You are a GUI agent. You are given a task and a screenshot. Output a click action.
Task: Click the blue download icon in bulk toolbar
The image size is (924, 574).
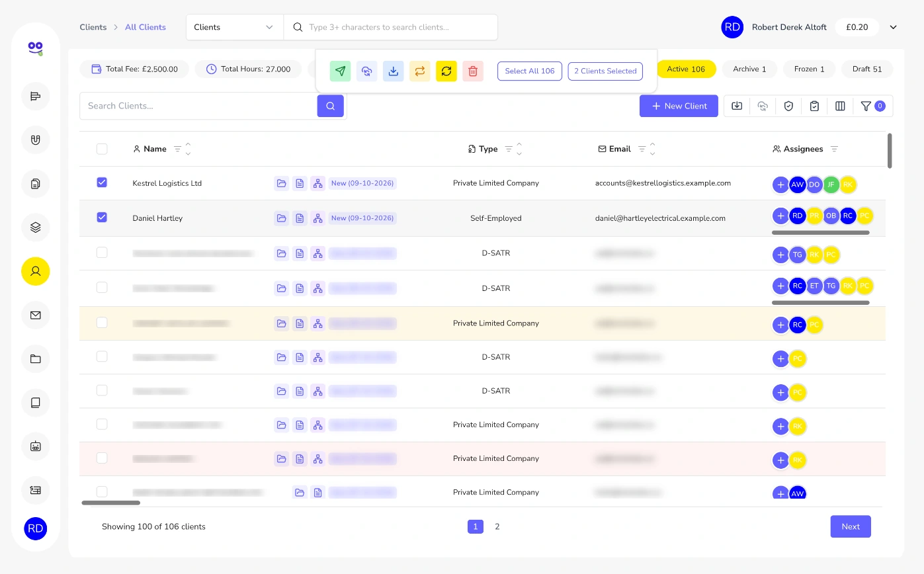(393, 71)
